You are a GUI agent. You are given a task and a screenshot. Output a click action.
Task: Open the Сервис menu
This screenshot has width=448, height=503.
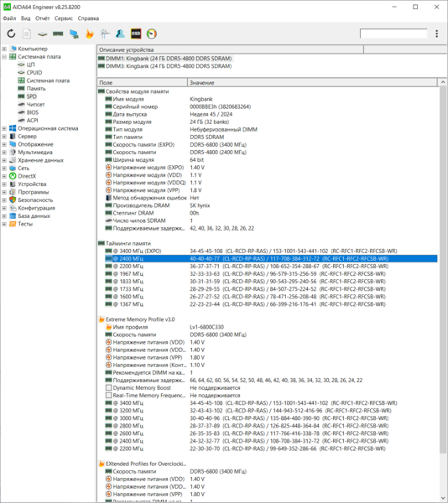(x=64, y=18)
